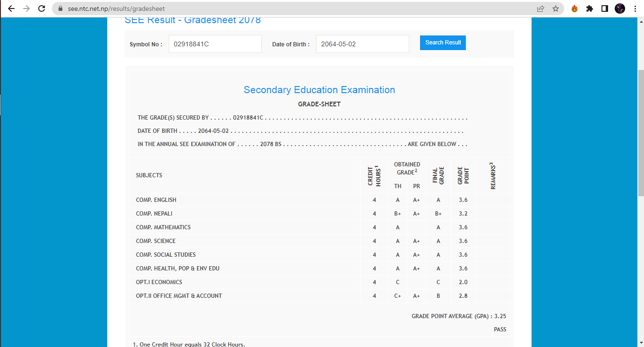Click the Secondary Education Examination title
Screen dimensions: 644x347
click(x=319, y=90)
